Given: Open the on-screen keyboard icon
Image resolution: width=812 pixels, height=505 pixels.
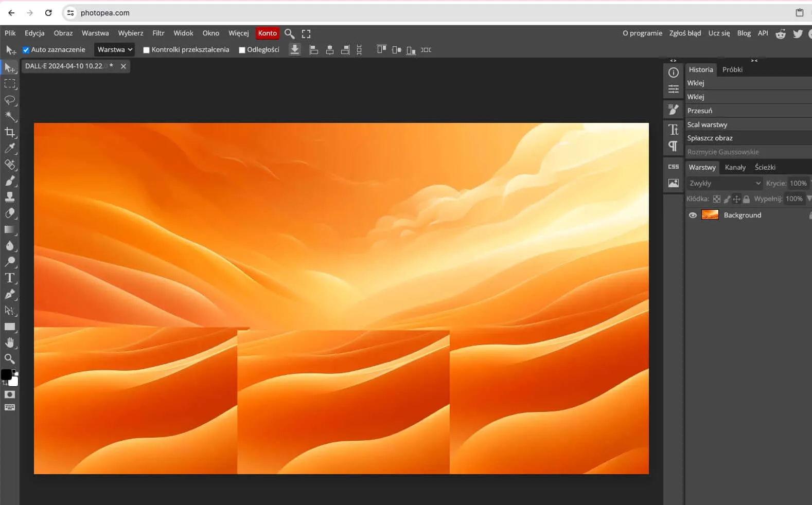Looking at the screenshot, I should click(10, 407).
